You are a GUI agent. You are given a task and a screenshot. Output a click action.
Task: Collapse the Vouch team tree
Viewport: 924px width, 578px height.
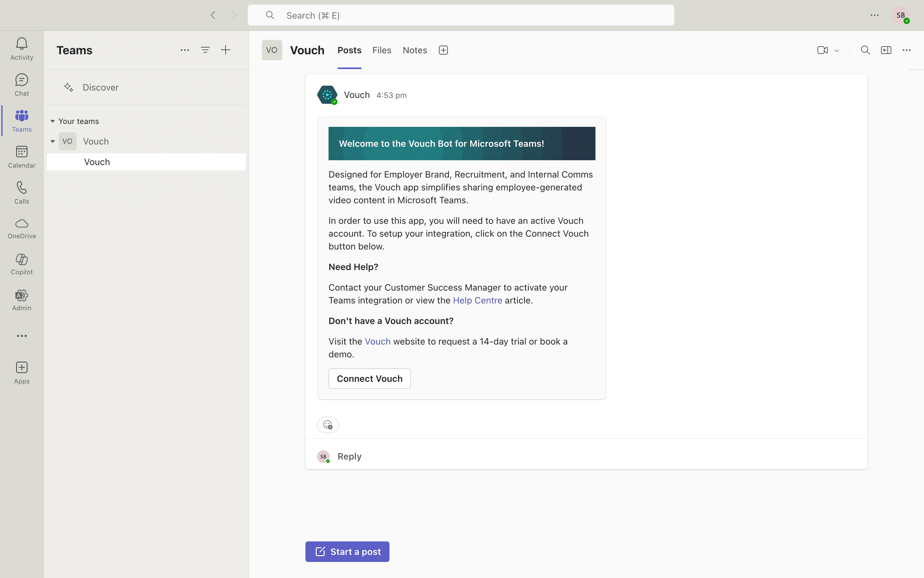[53, 141]
